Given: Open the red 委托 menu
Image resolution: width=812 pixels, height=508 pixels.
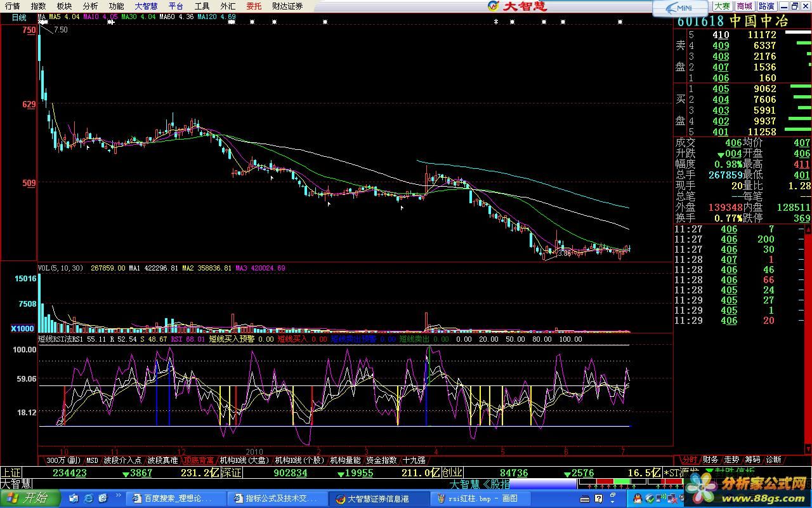Looking at the screenshot, I should (x=254, y=6).
